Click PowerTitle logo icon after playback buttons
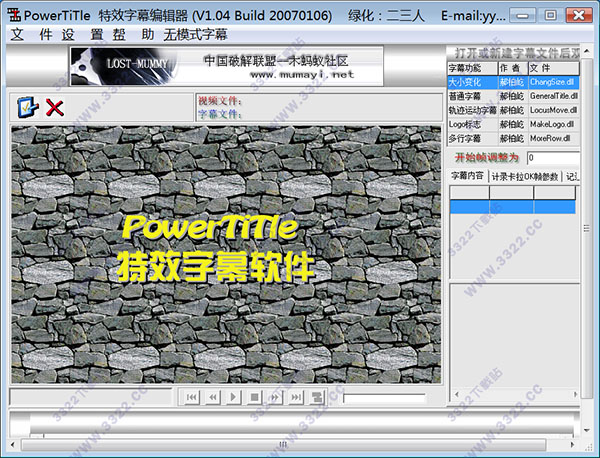This screenshot has height=458, width=600. (317, 398)
